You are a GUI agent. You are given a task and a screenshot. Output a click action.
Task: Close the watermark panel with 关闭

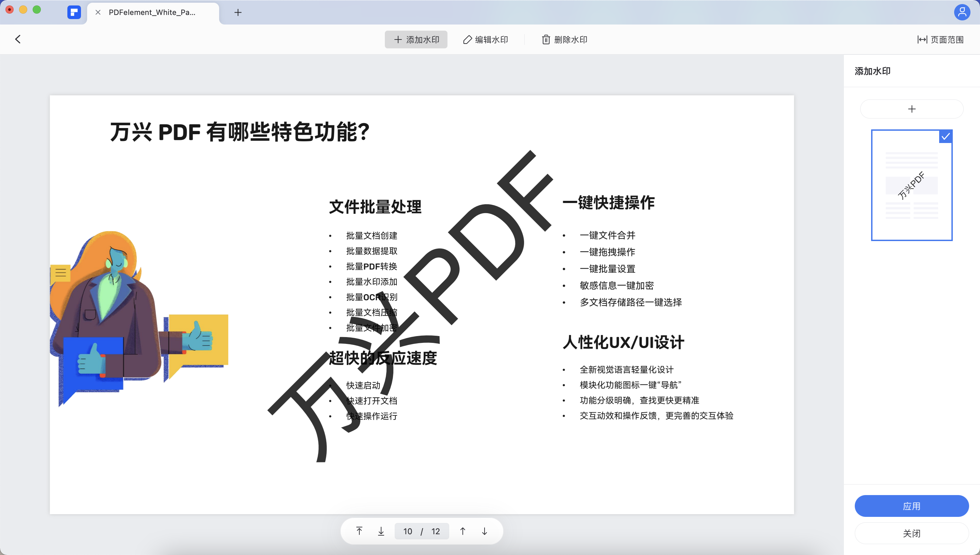pos(912,533)
